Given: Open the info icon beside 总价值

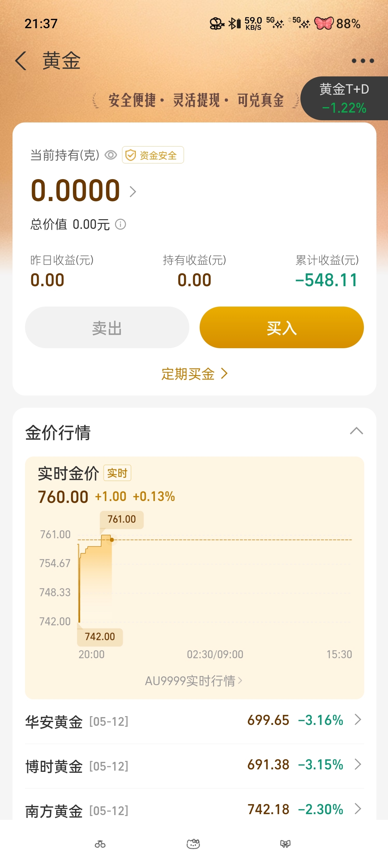Looking at the screenshot, I should pyautogui.click(x=120, y=224).
